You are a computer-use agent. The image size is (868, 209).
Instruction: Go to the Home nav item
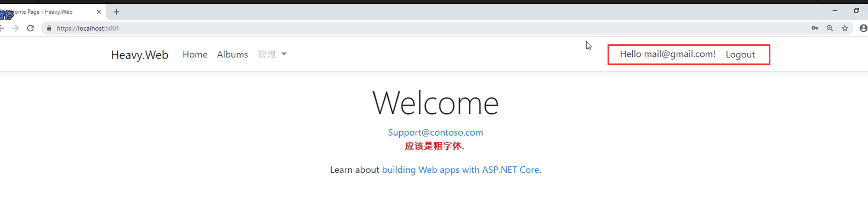tap(195, 54)
